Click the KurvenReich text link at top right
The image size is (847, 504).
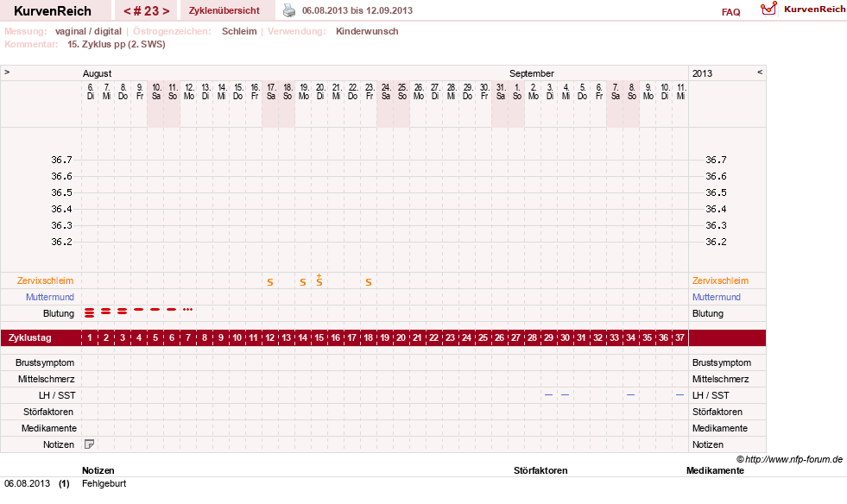(814, 9)
